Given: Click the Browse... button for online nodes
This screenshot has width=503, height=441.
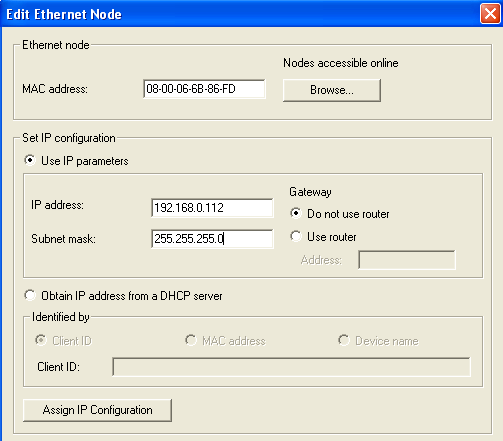Looking at the screenshot, I should [332, 90].
